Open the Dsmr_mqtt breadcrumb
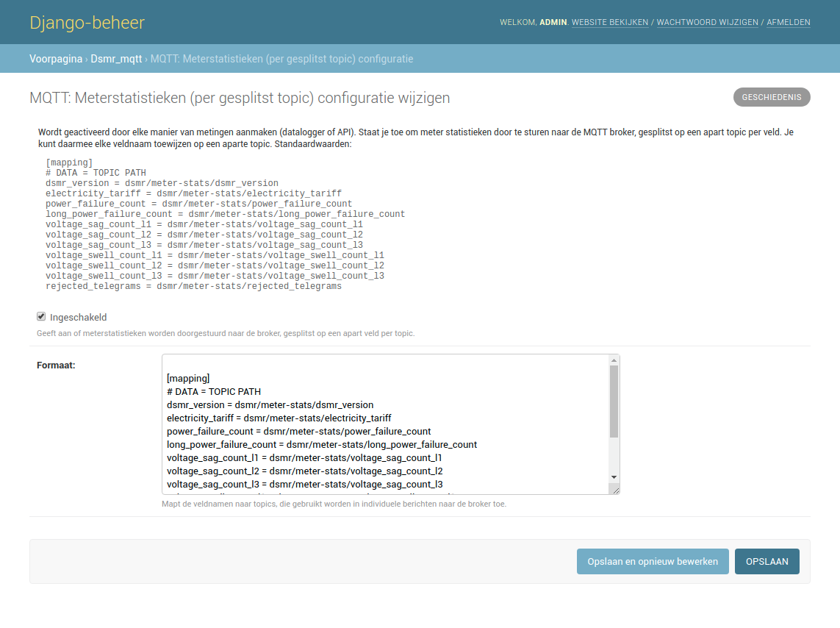The image size is (840, 628). 116,59
